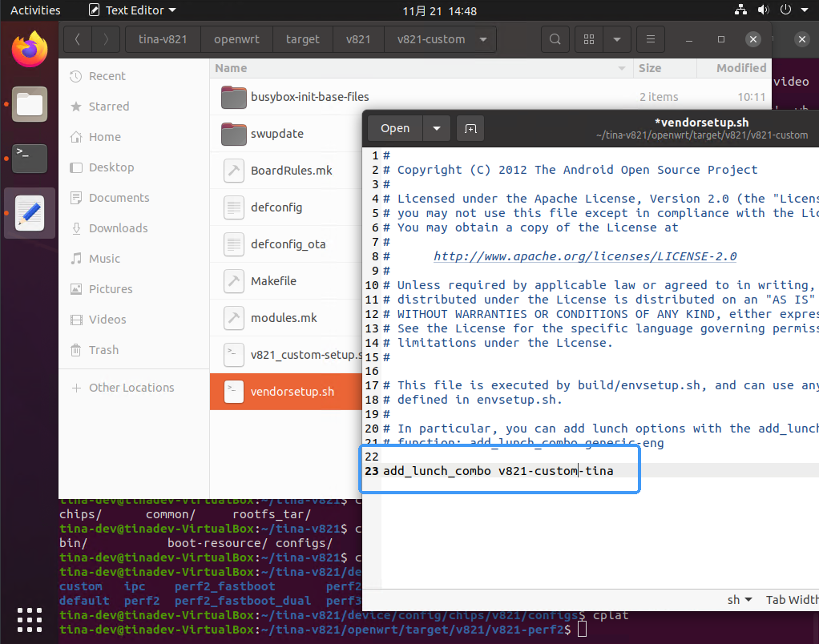The image size is (819, 644).
Task: Click the new document icon in editor
Action: [470, 128]
